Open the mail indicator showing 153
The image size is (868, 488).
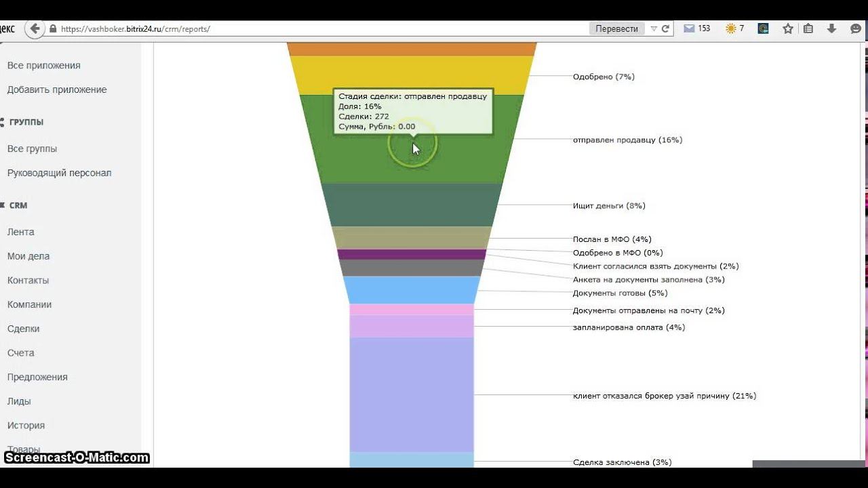(696, 28)
